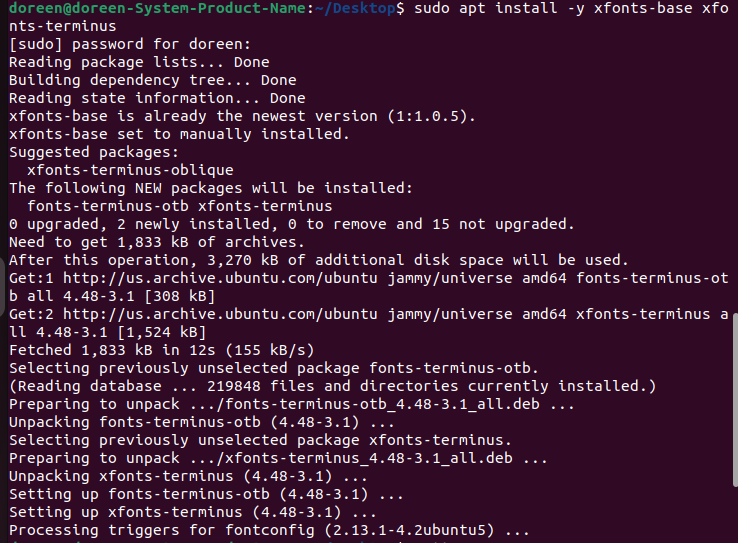
Task: Click the fonts-terminus-otb_4.48-3.1_all.deb filename
Action: pyautogui.click(x=378, y=404)
